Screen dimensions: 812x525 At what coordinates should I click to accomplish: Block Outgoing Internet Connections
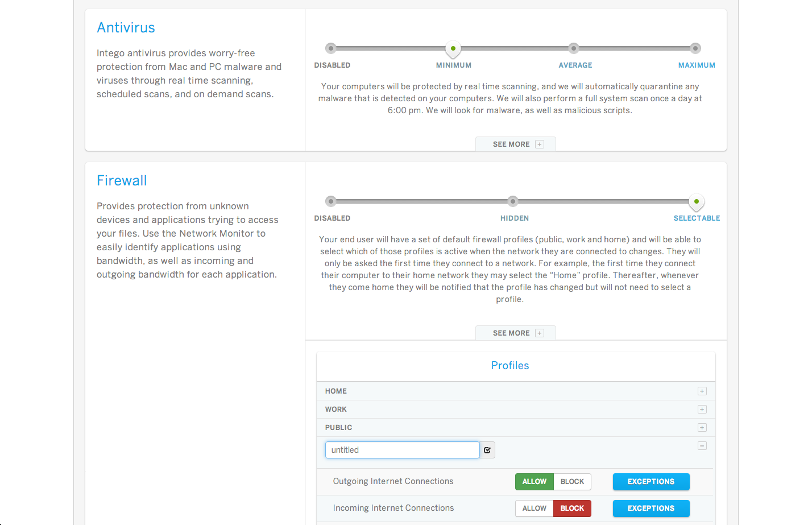pos(573,482)
